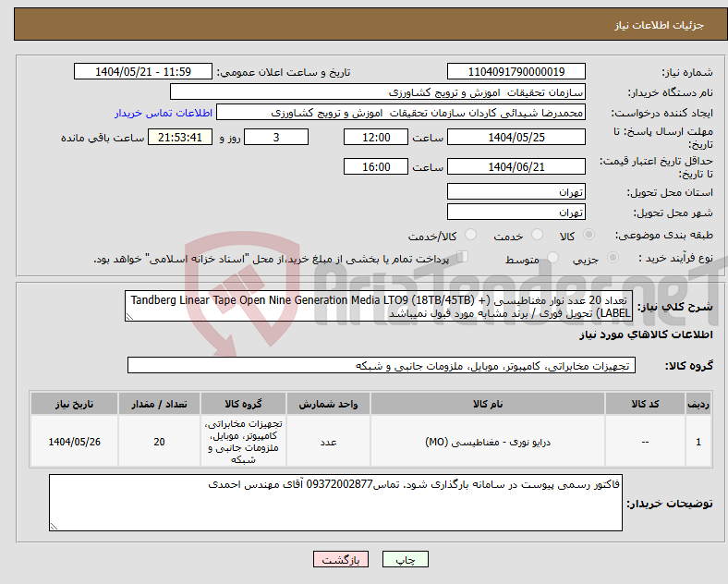728x584 pixels.
Task: Click the page title جزئیات اطلاعات نیاز
Action: 660,25
